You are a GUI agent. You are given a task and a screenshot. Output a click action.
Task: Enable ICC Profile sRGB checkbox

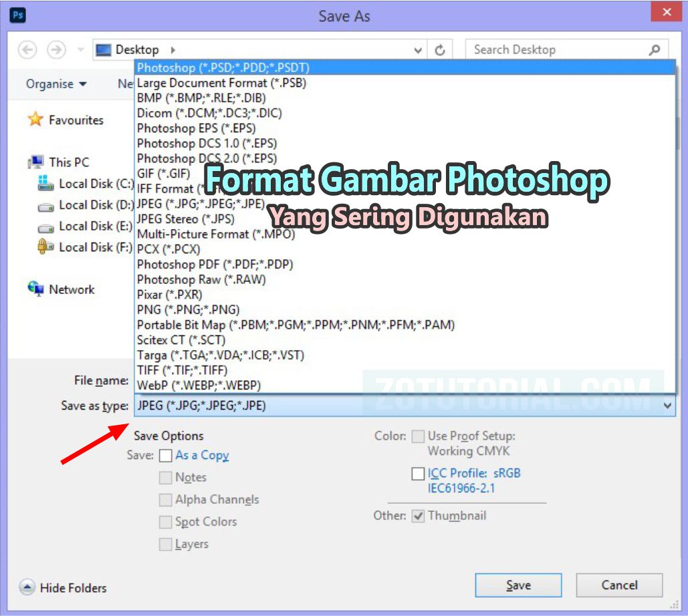pos(418,474)
